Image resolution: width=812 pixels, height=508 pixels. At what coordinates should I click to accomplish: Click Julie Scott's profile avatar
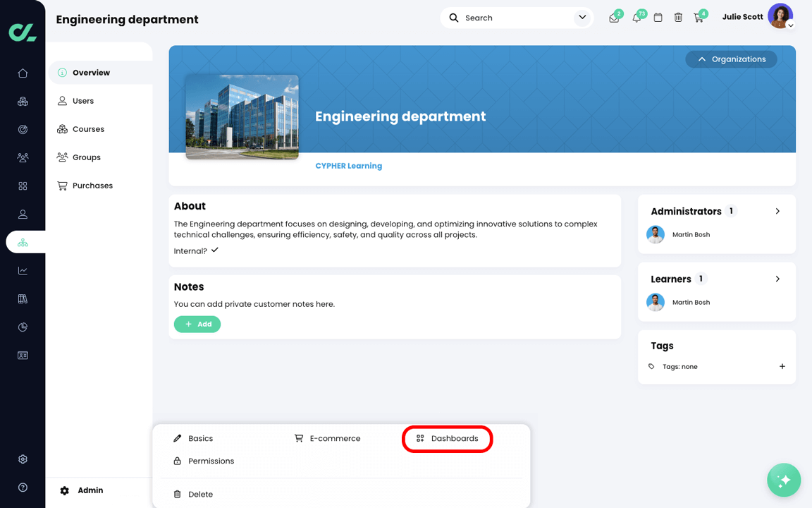pos(781,16)
